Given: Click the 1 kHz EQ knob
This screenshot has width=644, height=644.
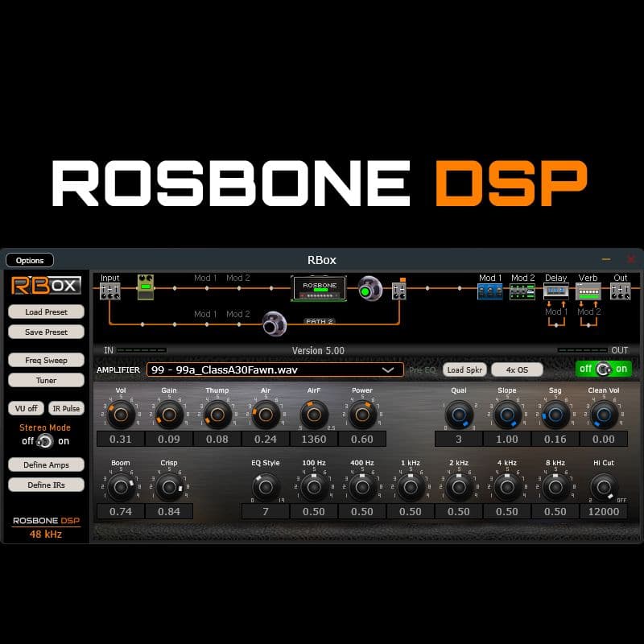Looking at the screenshot, I should [411, 488].
